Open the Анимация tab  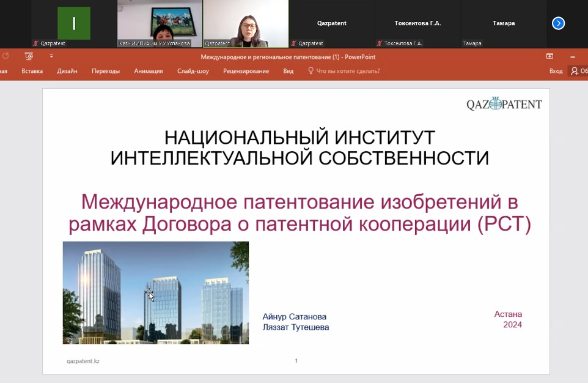point(149,71)
